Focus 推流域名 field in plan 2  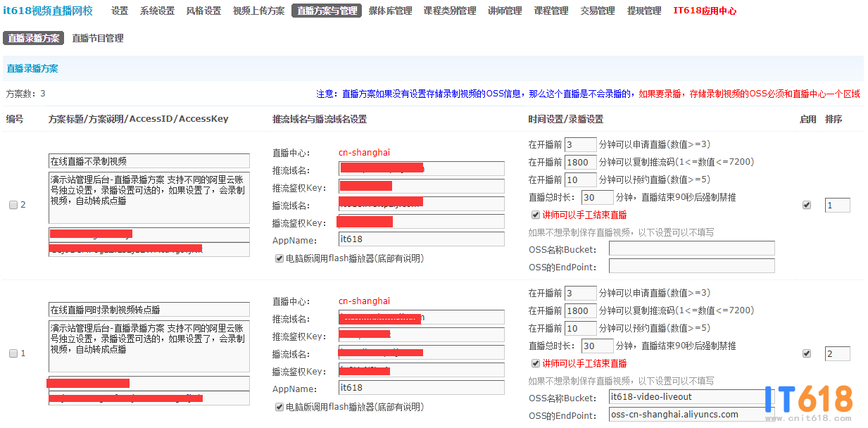[x=422, y=169]
